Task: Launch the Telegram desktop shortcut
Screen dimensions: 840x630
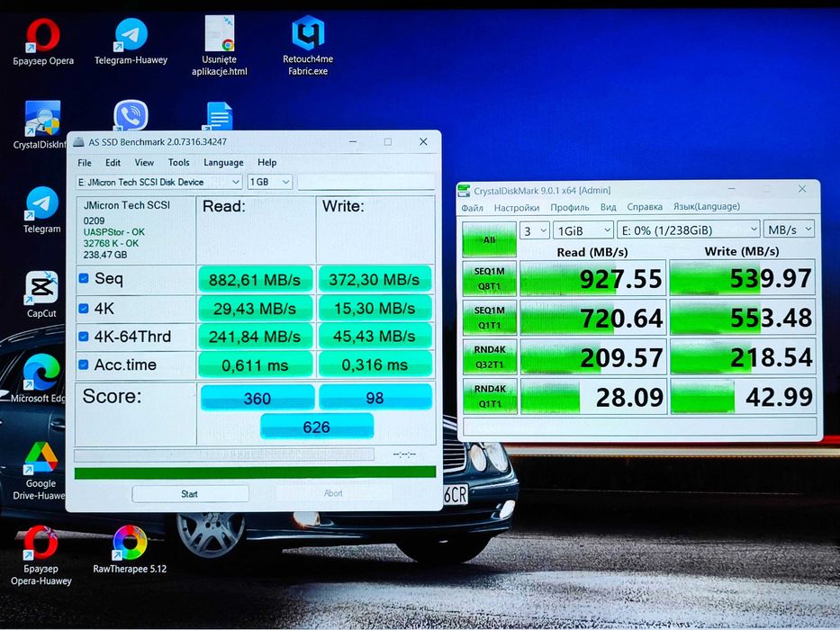Action: tap(41, 210)
